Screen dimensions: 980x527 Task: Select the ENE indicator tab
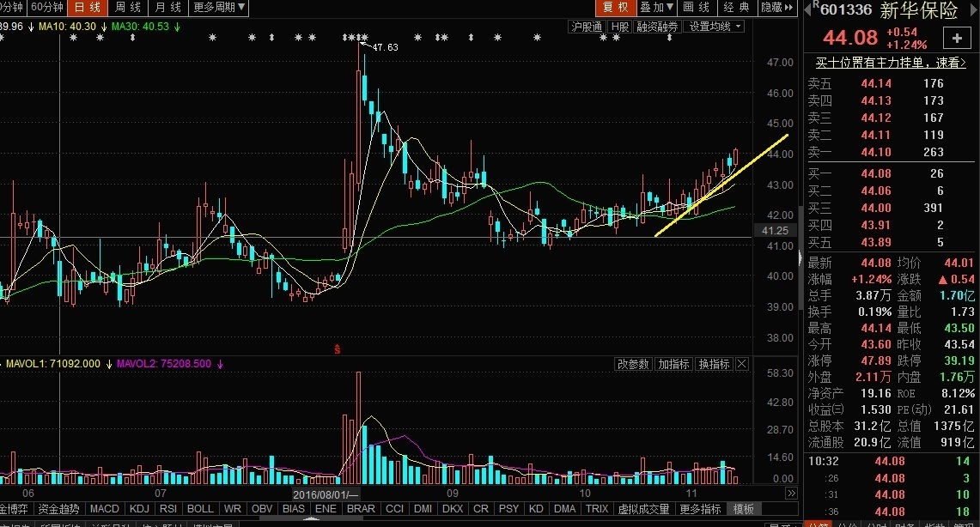pos(326,509)
